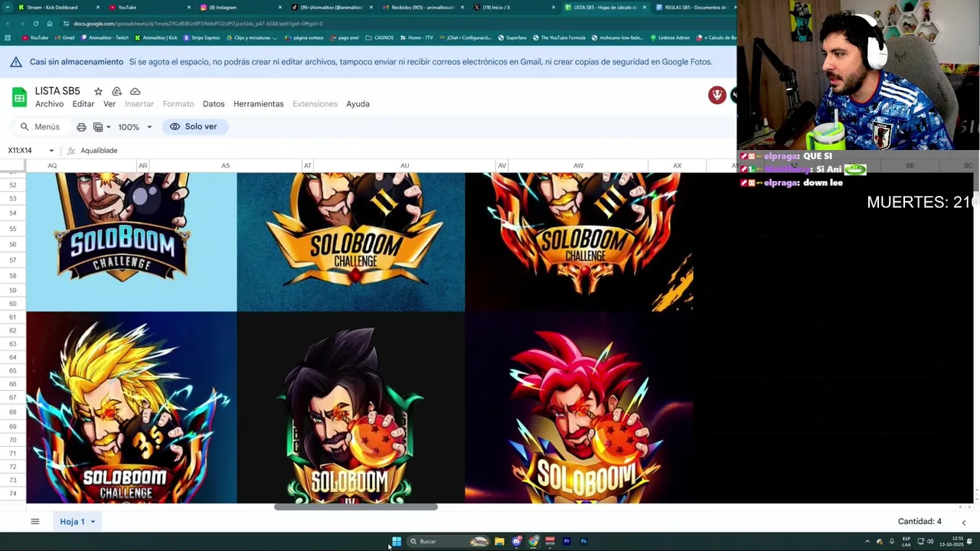Expand the filter views dropdown arrow
This screenshot has height=551, width=980.
coord(109,127)
